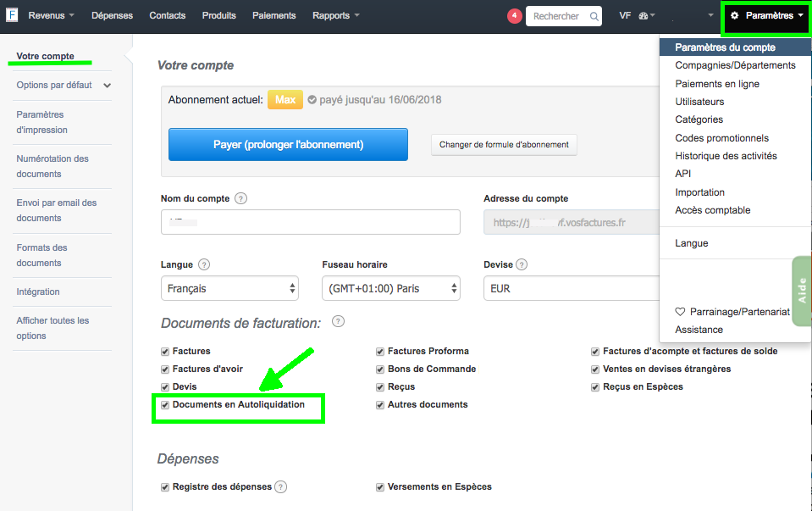812x511 pixels.
Task: Click the VF language globe icon
Action: pyautogui.click(x=642, y=14)
